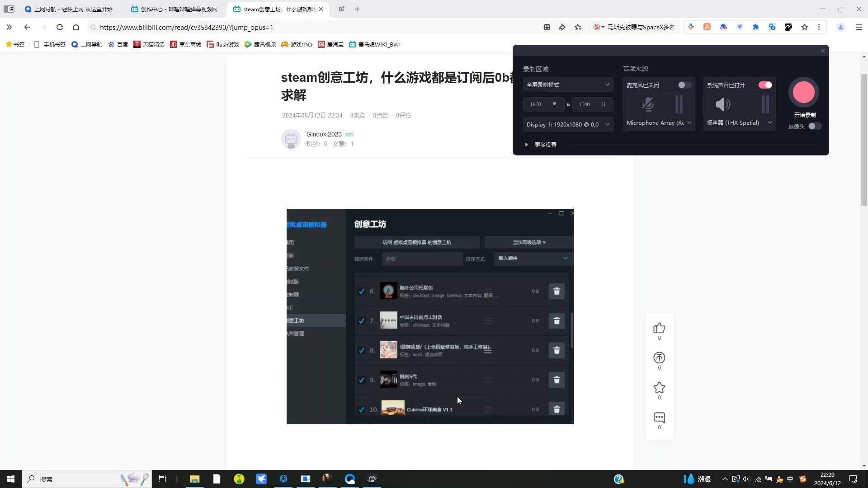Screen dimensions: 868x488
Task: Open the flash游戏 bookmark
Action: 223,44
